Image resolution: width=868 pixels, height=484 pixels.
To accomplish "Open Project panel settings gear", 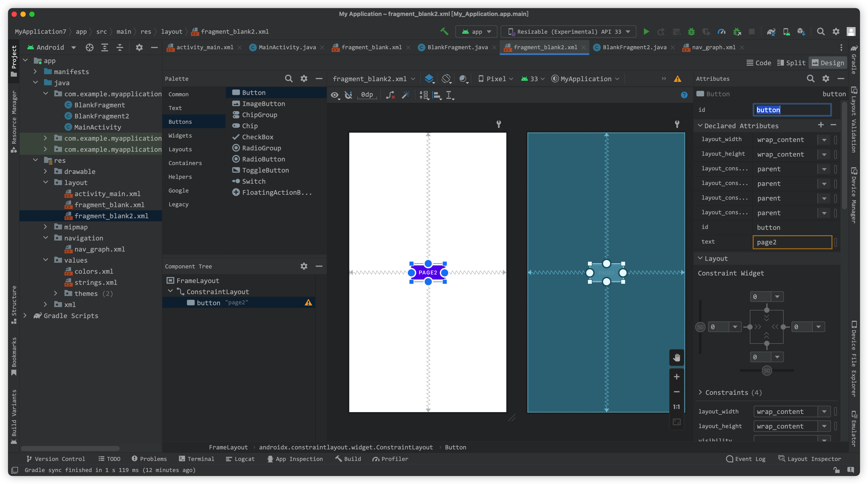I will [x=139, y=47].
